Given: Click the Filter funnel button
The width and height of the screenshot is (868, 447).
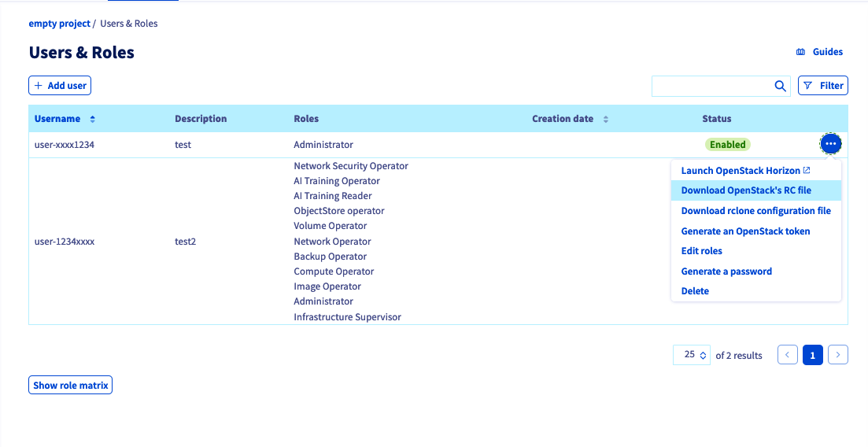Looking at the screenshot, I should pyautogui.click(x=822, y=86).
